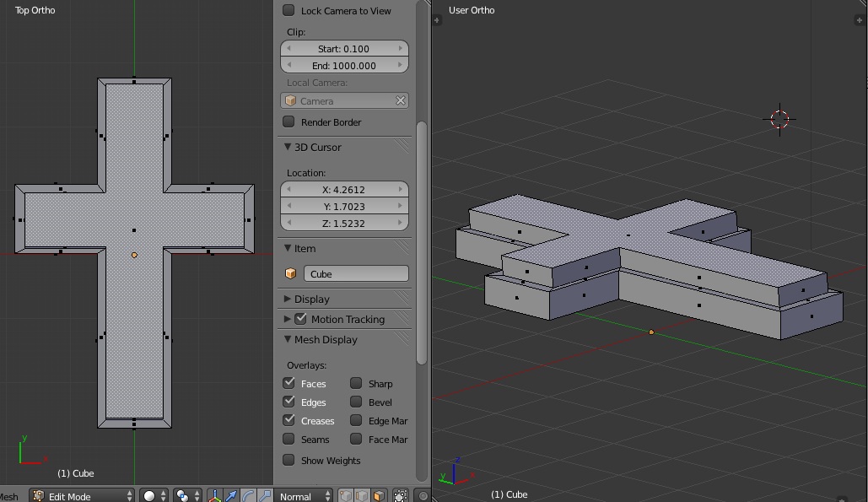Open the Edit Mode dropdown
This screenshot has width=868, height=502.
82,496
